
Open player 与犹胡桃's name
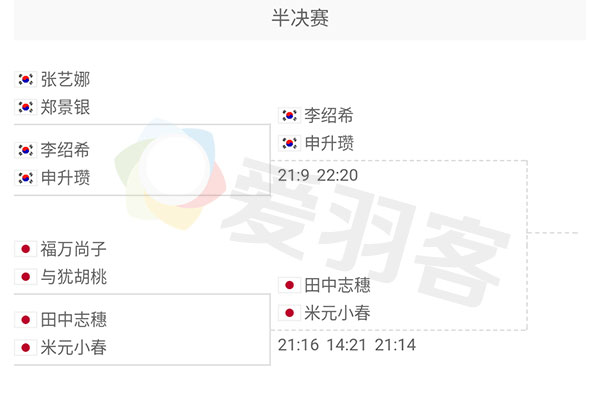(x=73, y=277)
